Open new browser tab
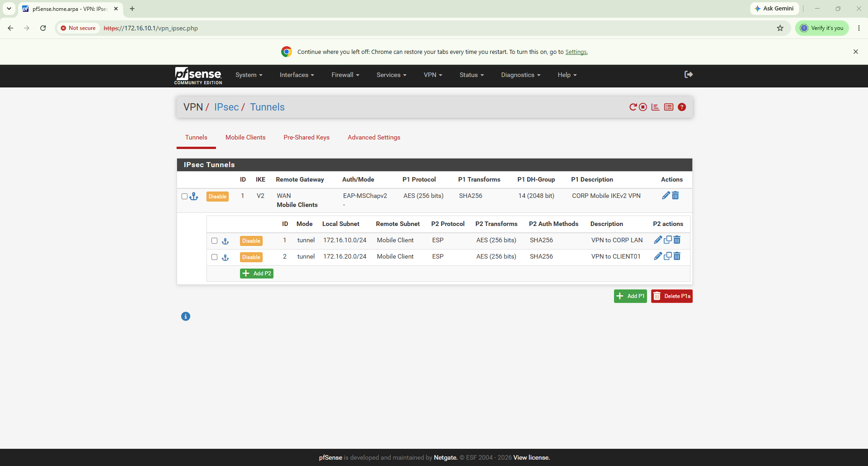This screenshot has height=466, width=868. pos(132,9)
